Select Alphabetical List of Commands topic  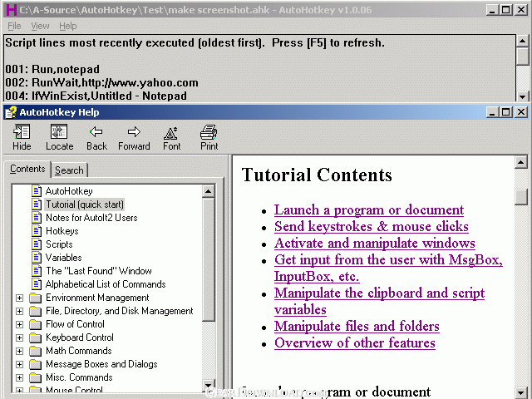tap(106, 284)
